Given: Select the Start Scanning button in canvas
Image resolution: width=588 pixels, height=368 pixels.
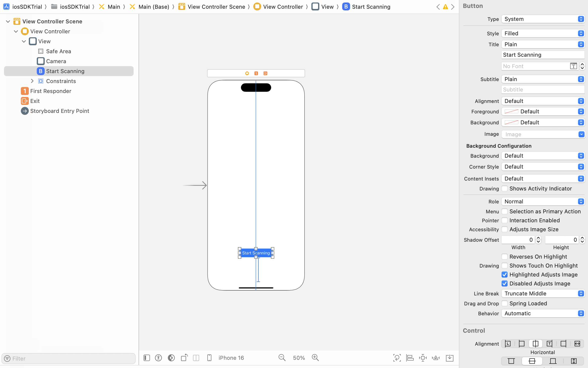Looking at the screenshot, I should tap(256, 253).
